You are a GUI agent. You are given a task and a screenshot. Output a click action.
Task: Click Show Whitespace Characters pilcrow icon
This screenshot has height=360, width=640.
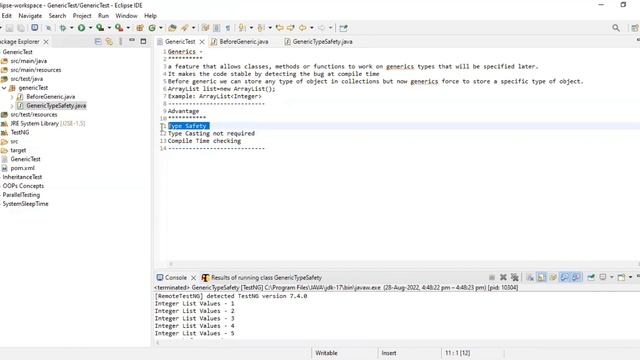pos(228,28)
